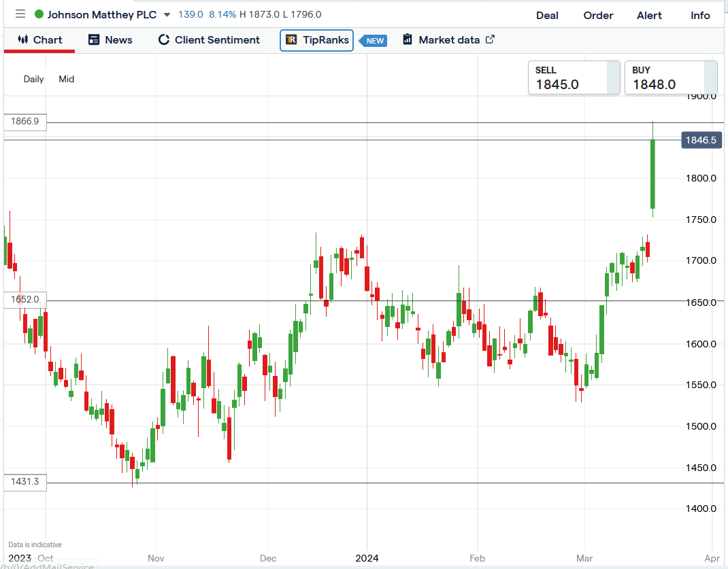Viewport: 728px width, 569px height.
Task: Click the L 1796.0 low value
Action: pyautogui.click(x=301, y=14)
